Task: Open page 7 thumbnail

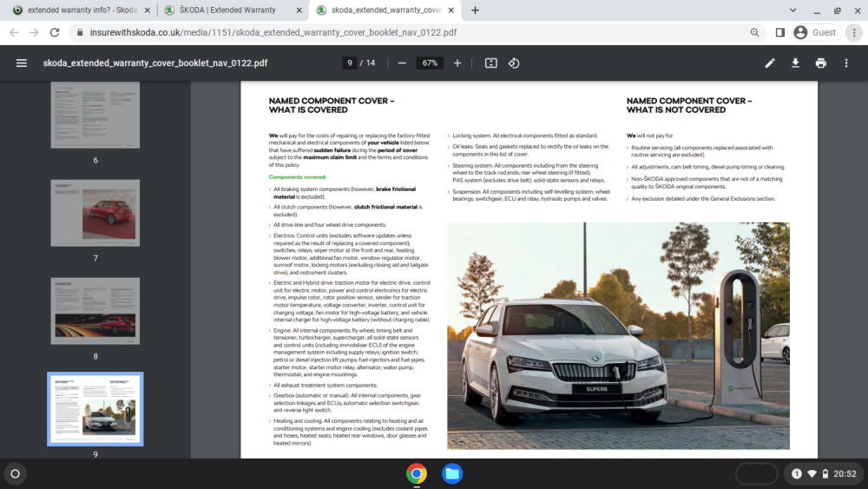Action: [95, 213]
